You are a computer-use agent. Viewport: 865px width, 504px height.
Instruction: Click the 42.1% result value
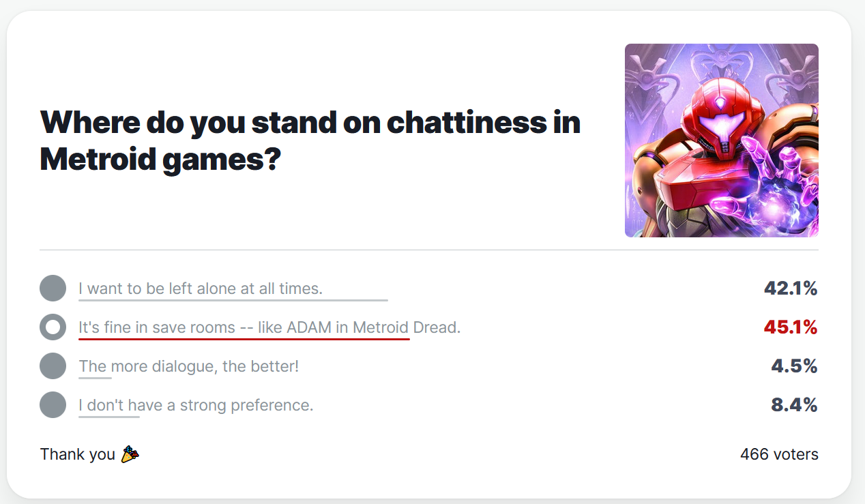(x=790, y=288)
